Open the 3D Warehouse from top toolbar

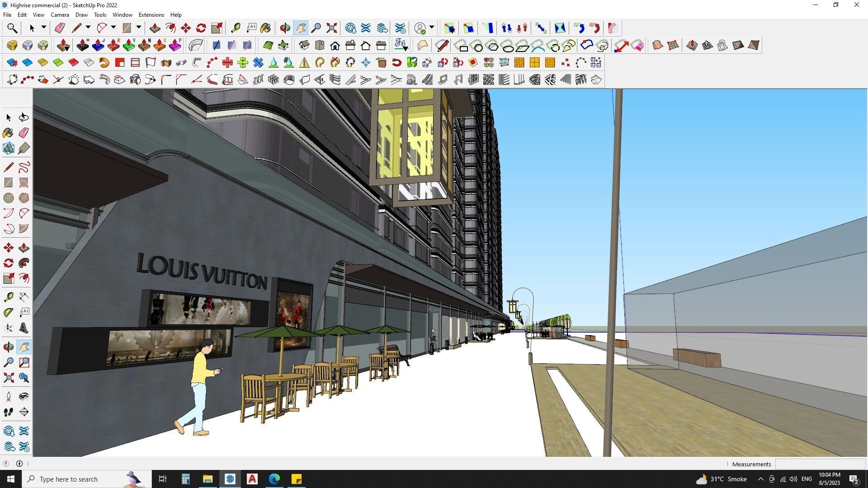click(350, 28)
